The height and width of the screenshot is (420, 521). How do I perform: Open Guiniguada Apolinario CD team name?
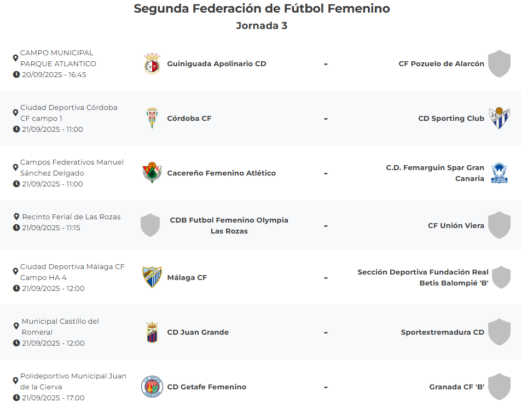(x=216, y=63)
